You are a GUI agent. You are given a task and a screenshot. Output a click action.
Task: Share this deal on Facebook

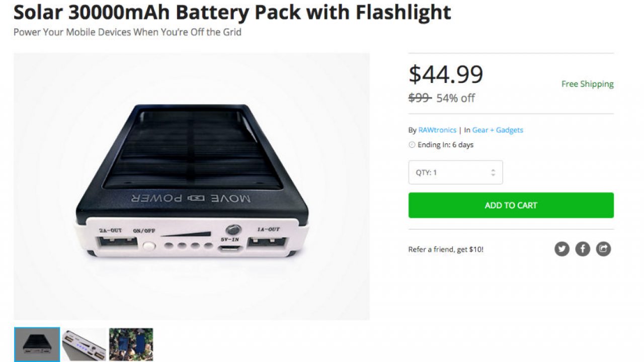pos(583,249)
